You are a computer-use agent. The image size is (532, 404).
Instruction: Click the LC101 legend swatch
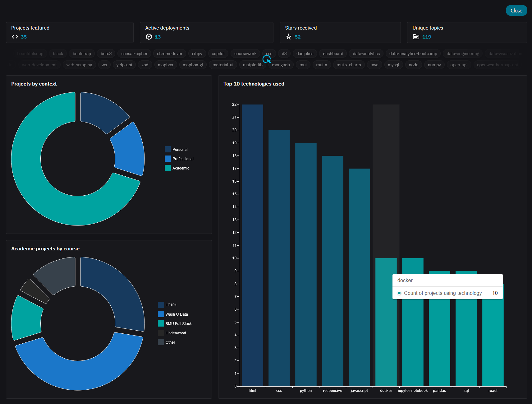[161, 305]
